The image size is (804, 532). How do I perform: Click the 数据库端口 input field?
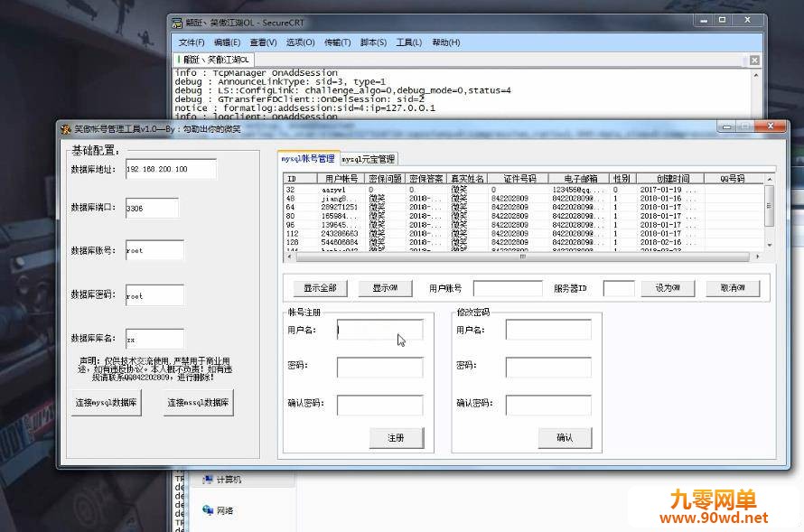153,208
